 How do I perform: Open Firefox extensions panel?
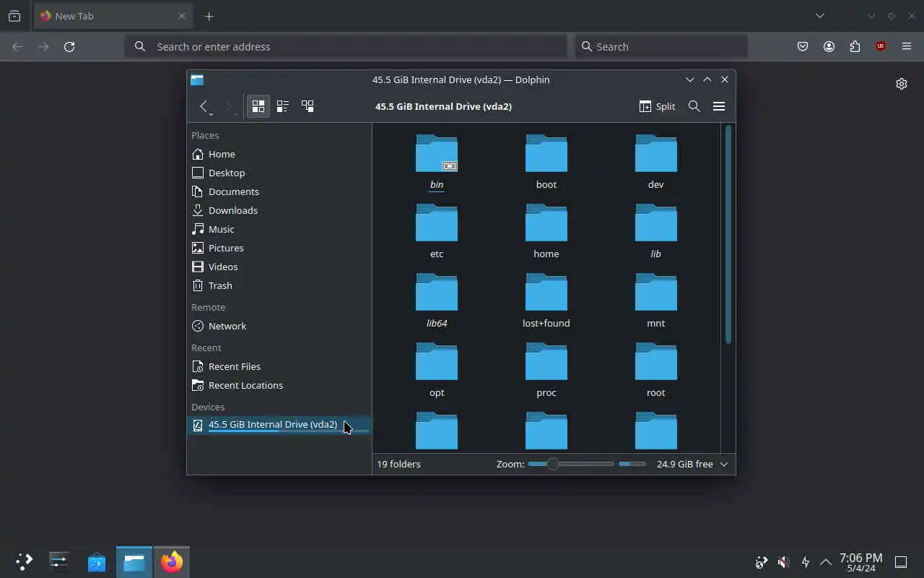click(x=855, y=46)
